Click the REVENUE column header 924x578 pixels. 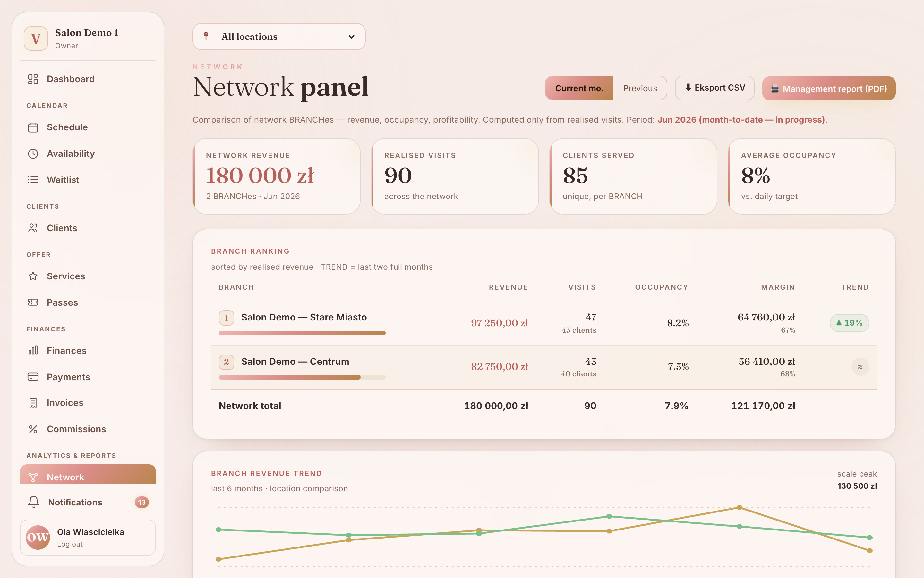(x=508, y=287)
